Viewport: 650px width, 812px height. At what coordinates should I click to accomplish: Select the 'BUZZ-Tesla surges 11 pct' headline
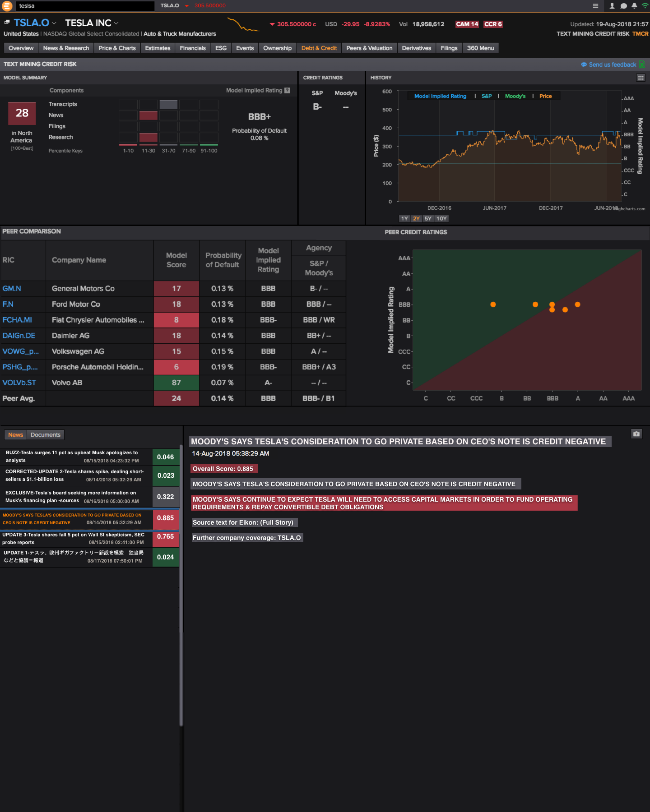[76, 457]
